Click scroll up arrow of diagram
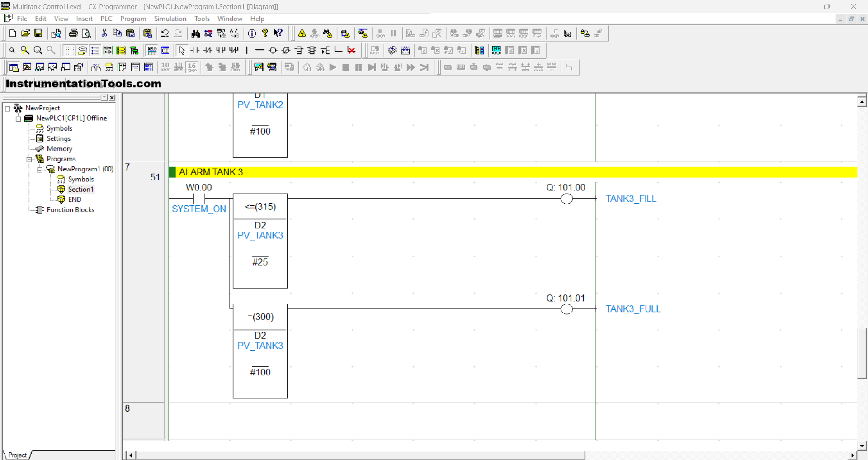 point(862,102)
